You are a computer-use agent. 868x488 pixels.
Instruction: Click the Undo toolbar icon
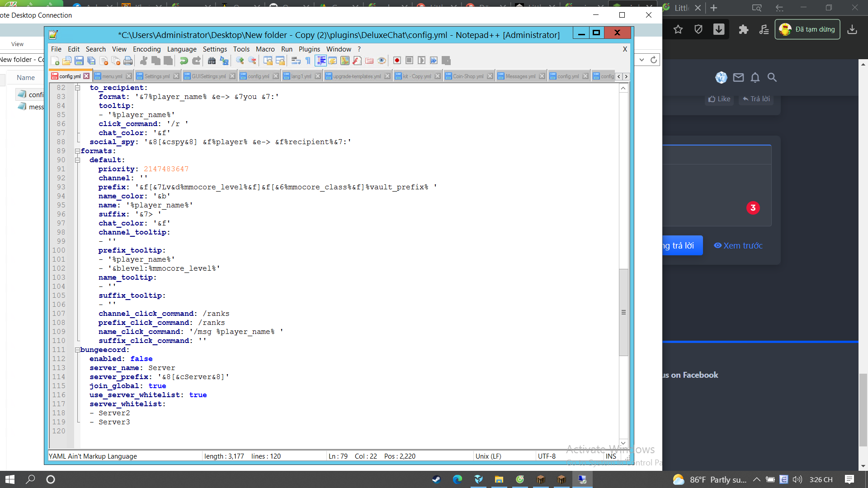click(x=184, y=61)
